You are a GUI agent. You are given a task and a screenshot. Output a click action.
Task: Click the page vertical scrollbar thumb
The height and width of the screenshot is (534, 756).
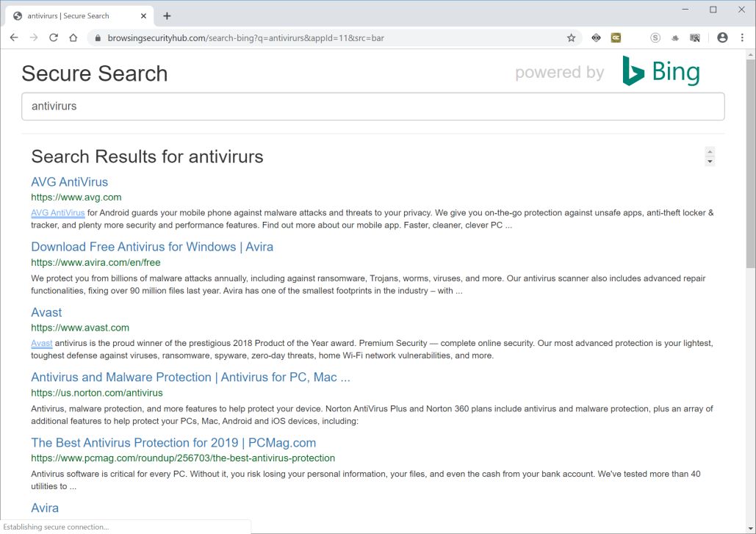point(751,164)
